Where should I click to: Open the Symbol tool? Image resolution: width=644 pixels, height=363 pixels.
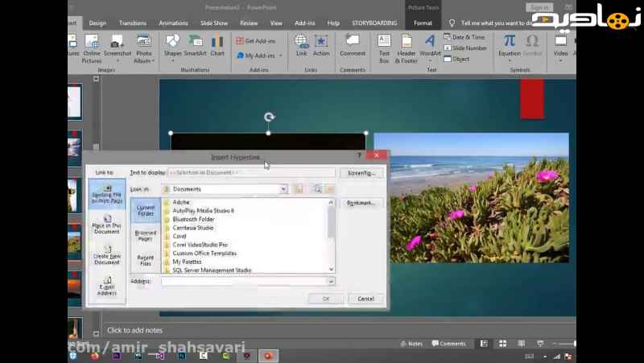(x=532, y=46)
